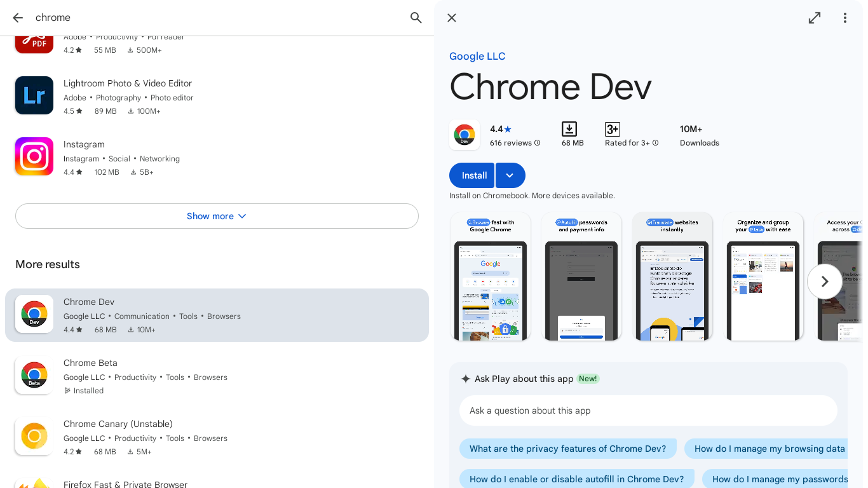This screenshot has width=868, height=488.
Task: Close the Chrome Dev details panel
Action: [x=452, y=18]
